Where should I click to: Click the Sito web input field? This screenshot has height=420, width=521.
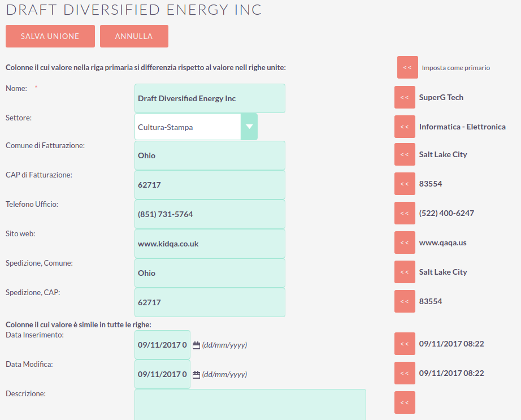(x=210, y=244)
